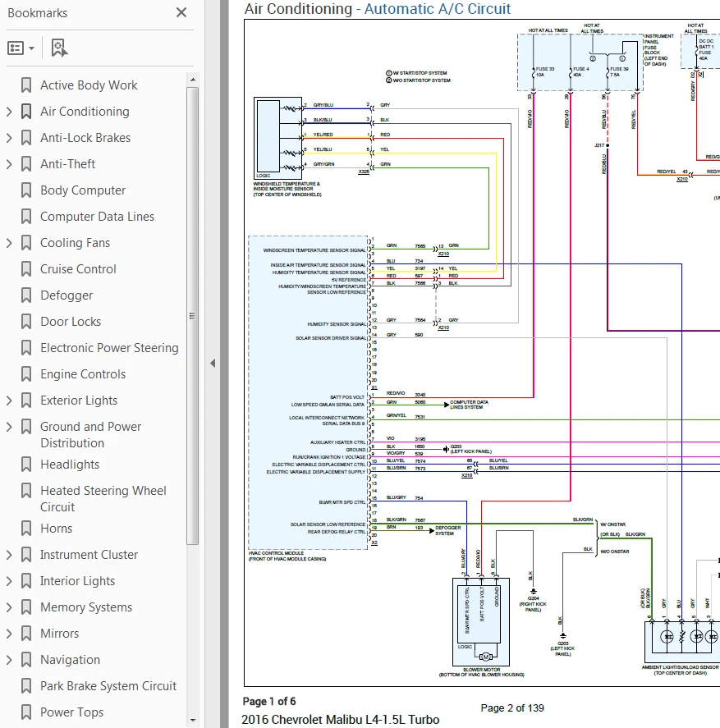Select the Electronic Power Steering bookmark
720x728 pixels.
click(x=109, y=347)
